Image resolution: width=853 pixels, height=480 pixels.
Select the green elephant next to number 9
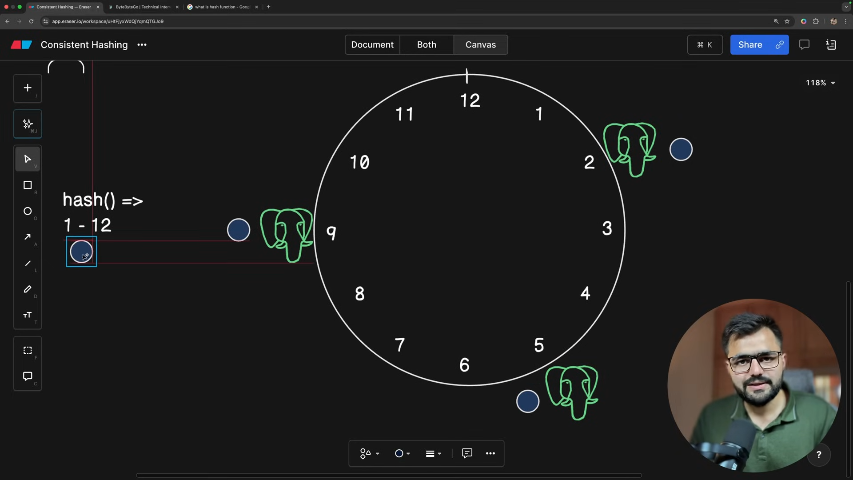coord(286,235)
